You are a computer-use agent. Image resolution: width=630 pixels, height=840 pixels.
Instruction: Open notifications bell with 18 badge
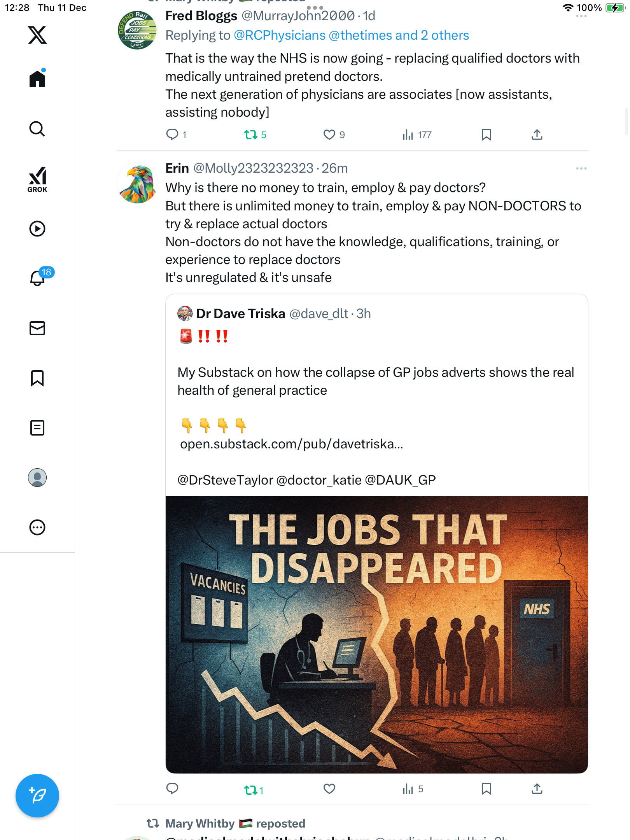pyautogui.click(x=38, y=278)
